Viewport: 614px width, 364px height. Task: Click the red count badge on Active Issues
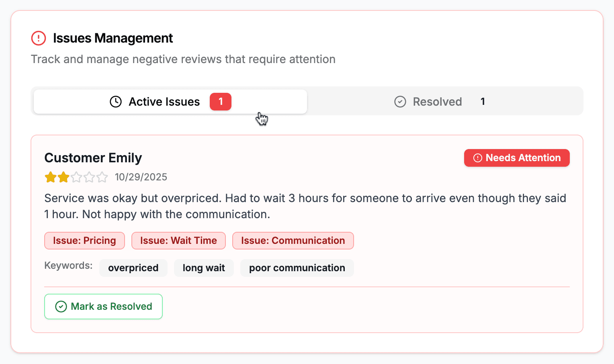[220, 102]
